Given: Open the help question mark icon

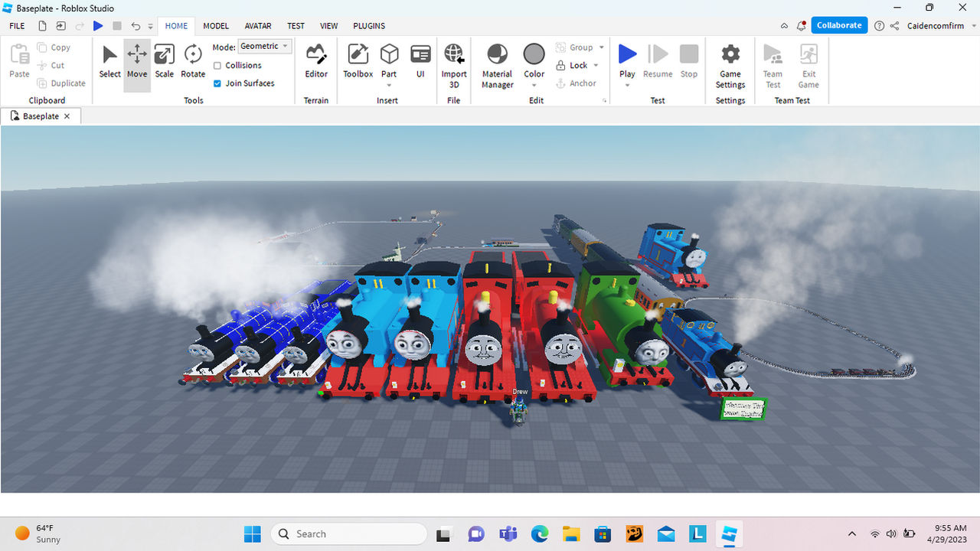Looking at the screenshot, I should (879, 26).
